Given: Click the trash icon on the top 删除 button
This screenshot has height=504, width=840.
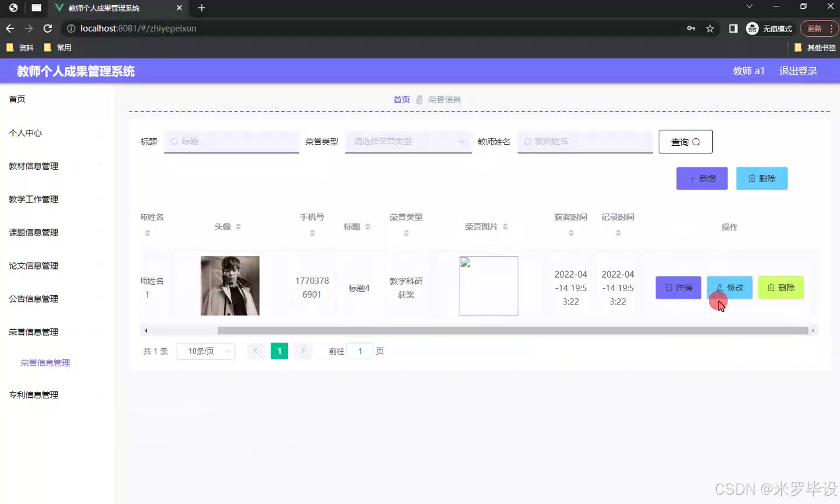Looking at the screenshot, I should click(x=752, y=178).
